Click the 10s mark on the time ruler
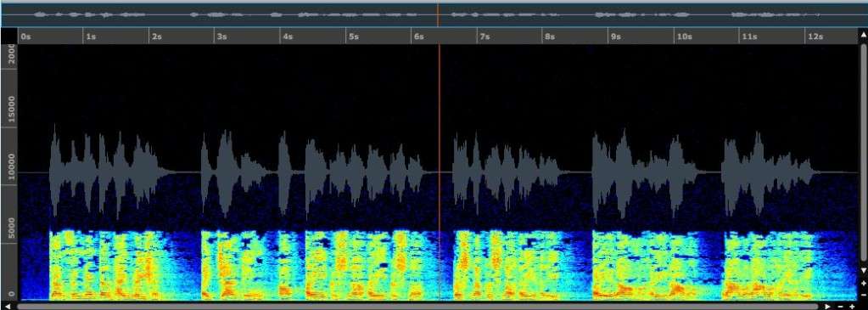Viewport: 868px width, 310px height. click(684, 37)
